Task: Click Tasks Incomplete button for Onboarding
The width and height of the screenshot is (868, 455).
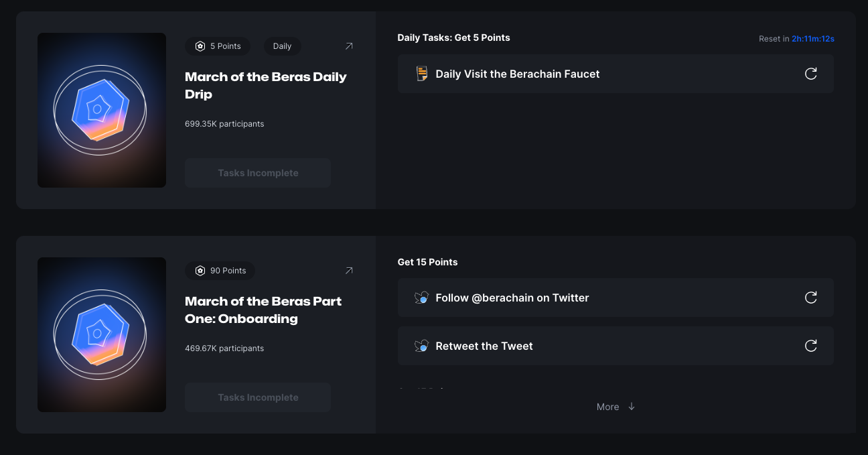Action: click(258, 397)
